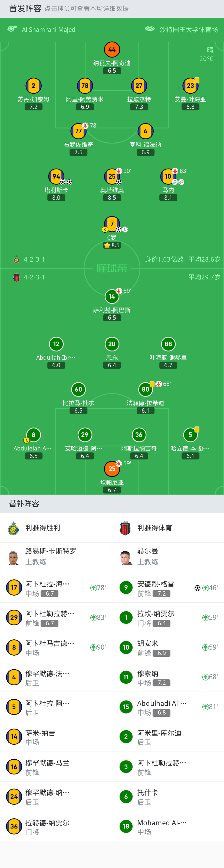Open coach 路易斯-卡斯特罗 profile photo
Viewport: 224px width, 868px height.
point(14,558)
